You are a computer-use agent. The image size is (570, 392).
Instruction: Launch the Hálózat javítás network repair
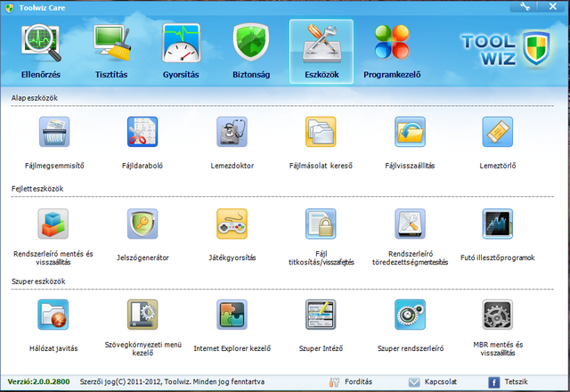pyautogui.click(x=53, y=314)
